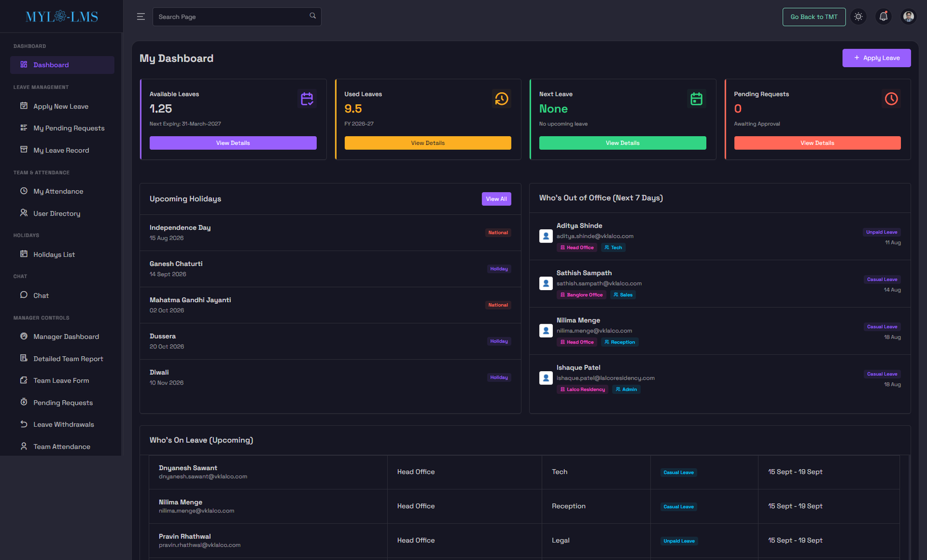This screenshot has width=927, height=560.
Task: Click Ishaque Patel's Lalco Residency tag
Action: point(582,390)
